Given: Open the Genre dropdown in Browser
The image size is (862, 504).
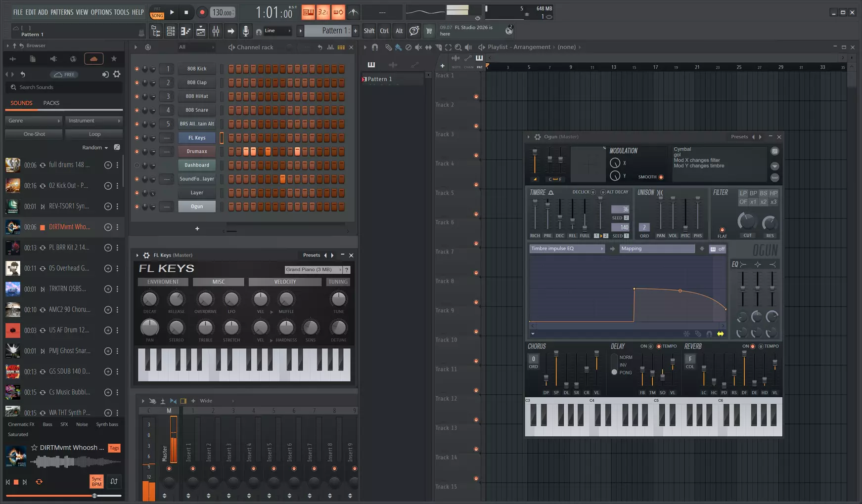Looking at the screenshot, I should pos(34,121).
